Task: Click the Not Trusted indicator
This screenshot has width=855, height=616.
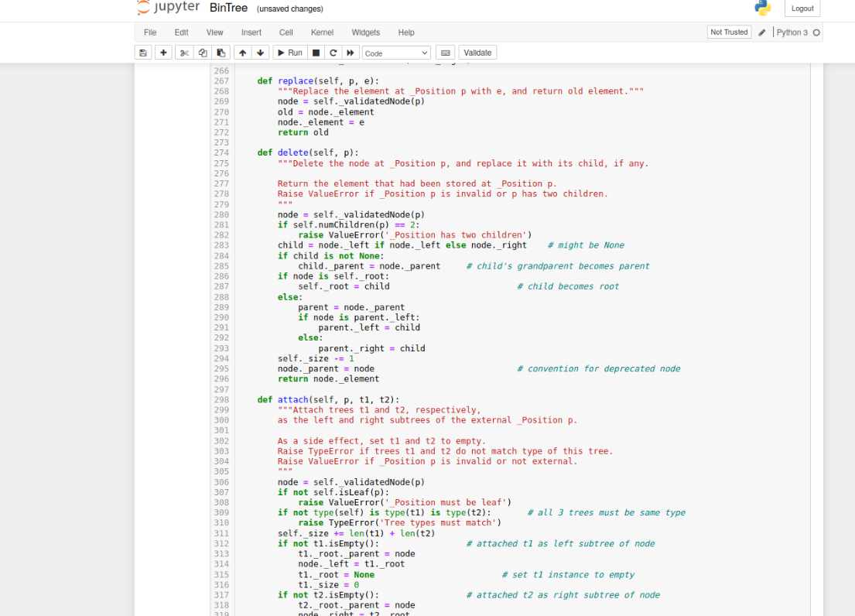Action: tap(728, 32)
